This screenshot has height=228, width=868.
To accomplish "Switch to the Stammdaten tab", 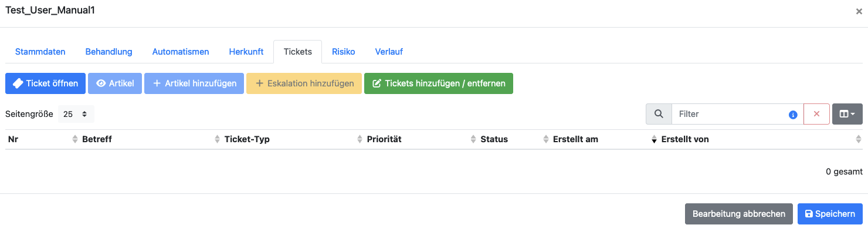I will click(x=40, y=52).
